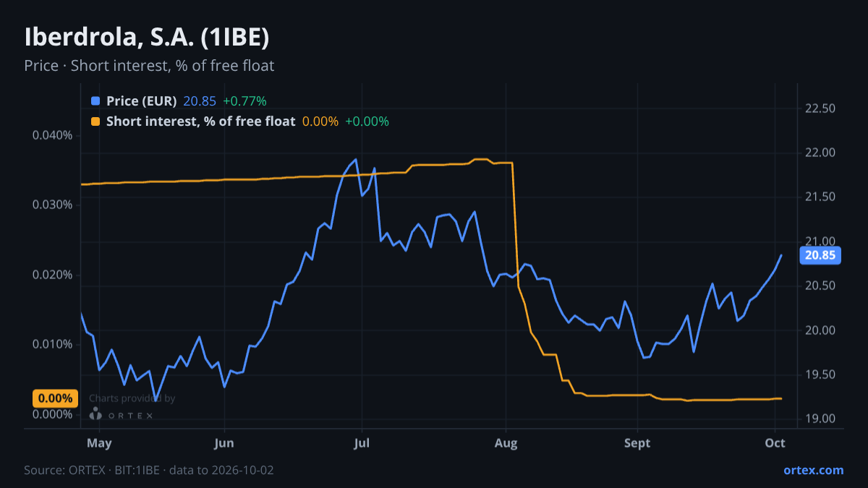Click the 20.50 right axis label

(x=820, y=286)
